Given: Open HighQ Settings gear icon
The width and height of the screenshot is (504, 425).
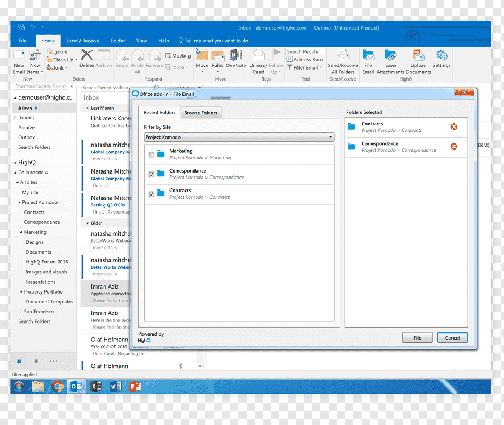Looking at the screenshot, I should (x=442, y=55).
